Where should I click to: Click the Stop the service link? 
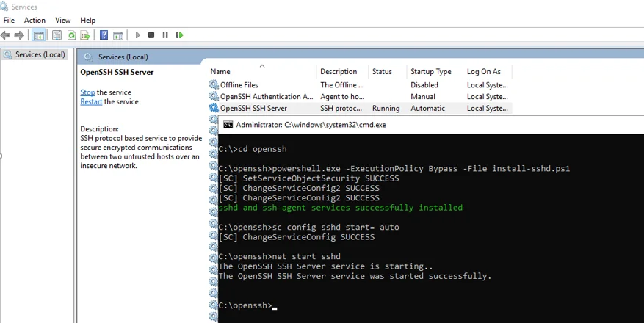coord(87,92)
